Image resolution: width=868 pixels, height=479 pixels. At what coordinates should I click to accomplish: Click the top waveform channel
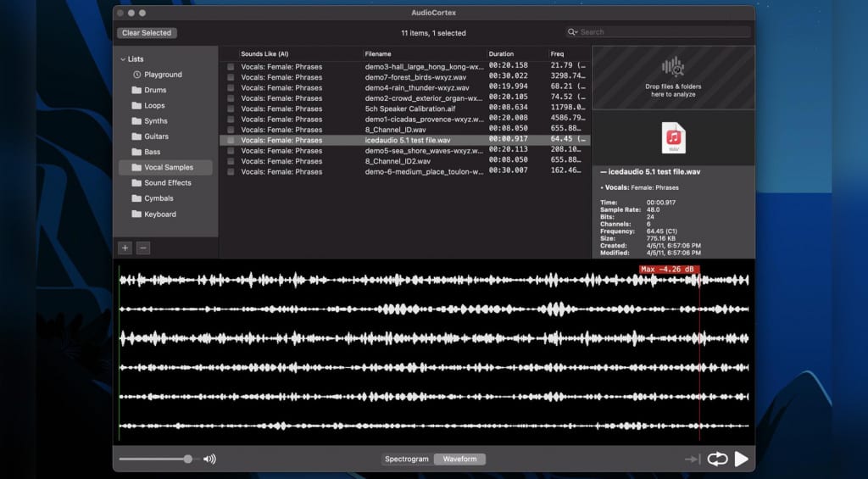[433, 280]
